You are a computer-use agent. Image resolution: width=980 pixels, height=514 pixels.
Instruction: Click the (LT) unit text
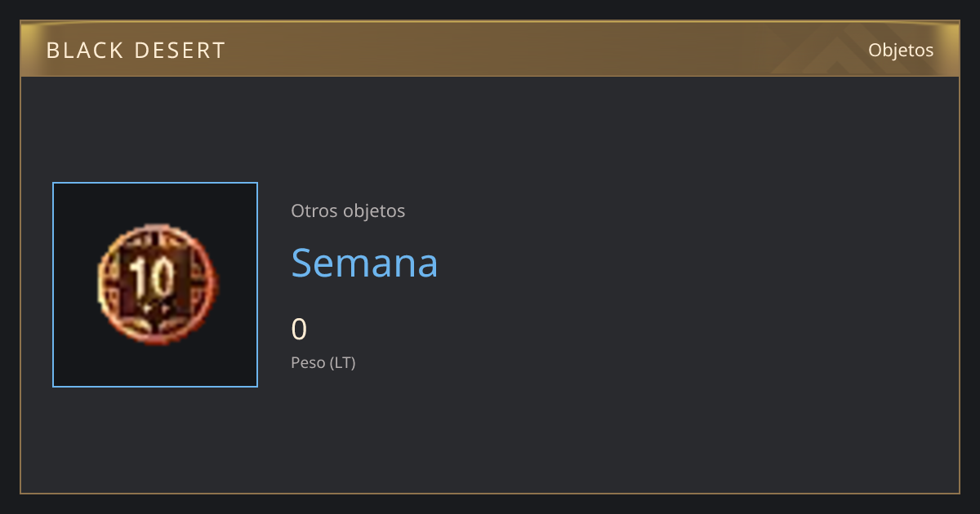(x=343, y=362)
